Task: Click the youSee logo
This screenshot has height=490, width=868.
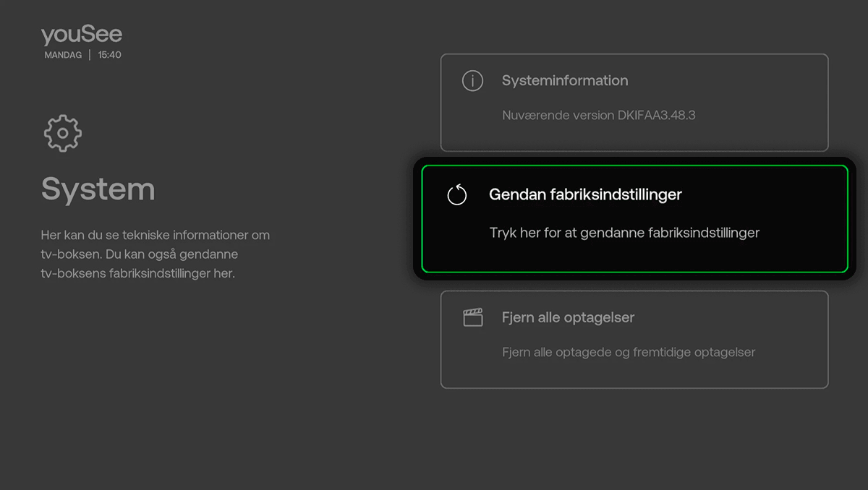Action: pyautogui.click(x=82, y=35)
